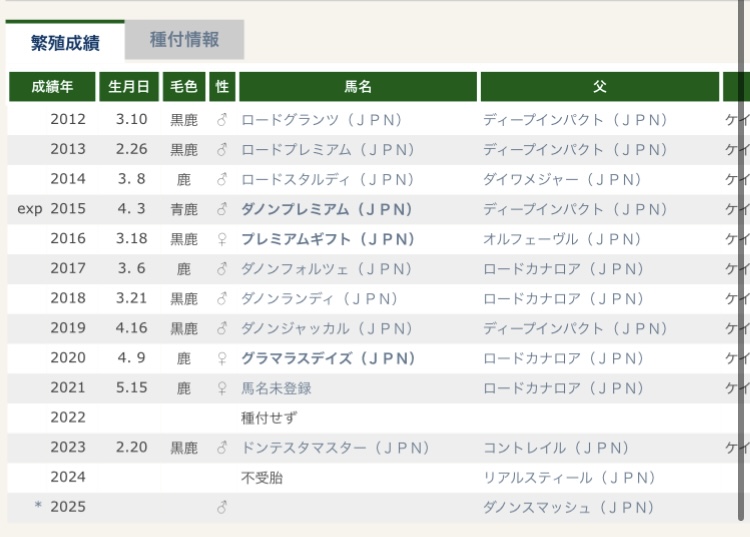The width and height of the screenshot is (750, 537).
Task: Open horse ダノンフォルツェ (JPN)
Action: [327, 269]
